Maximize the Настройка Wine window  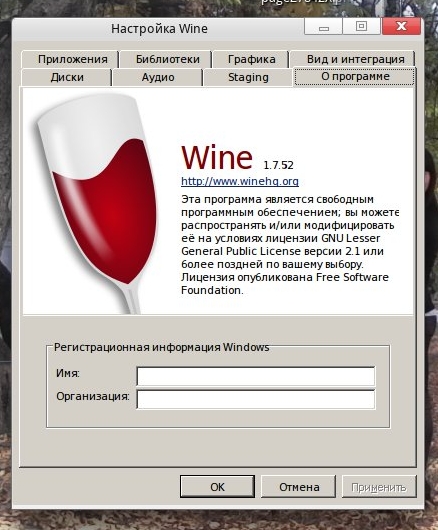tap(361, 26)
